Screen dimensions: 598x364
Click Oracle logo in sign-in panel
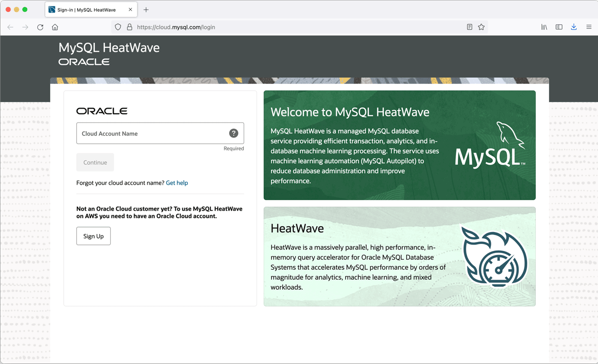(x=102, y=111)
